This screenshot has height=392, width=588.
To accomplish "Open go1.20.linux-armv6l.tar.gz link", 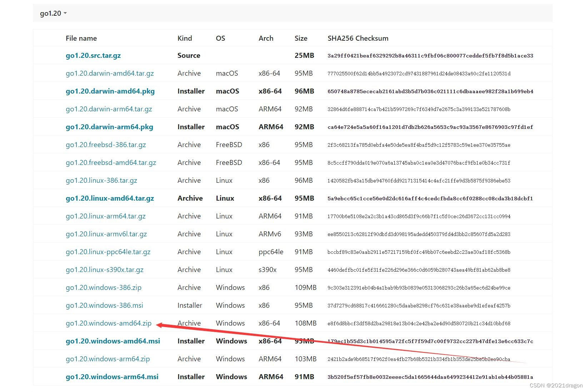I will pyautogui.click(x=106, y=234).
